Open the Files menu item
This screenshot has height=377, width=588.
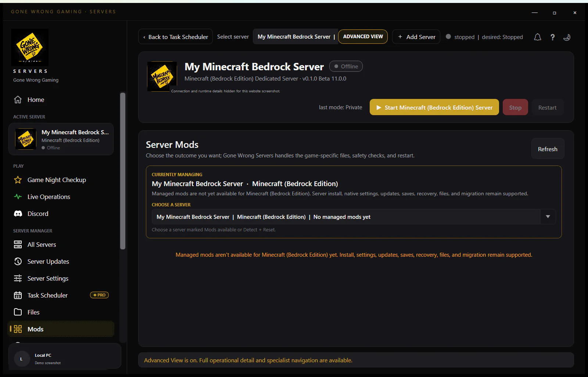click(x=61, y=312)
